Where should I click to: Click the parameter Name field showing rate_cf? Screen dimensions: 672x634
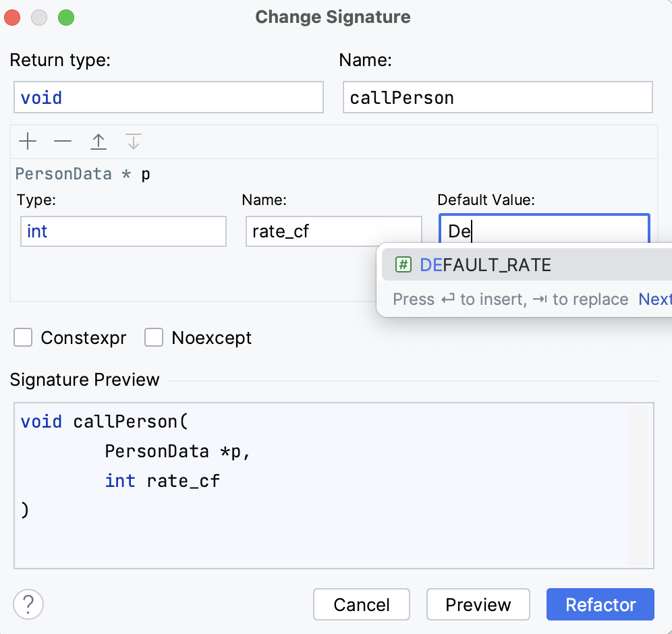(x=333, y=231)
